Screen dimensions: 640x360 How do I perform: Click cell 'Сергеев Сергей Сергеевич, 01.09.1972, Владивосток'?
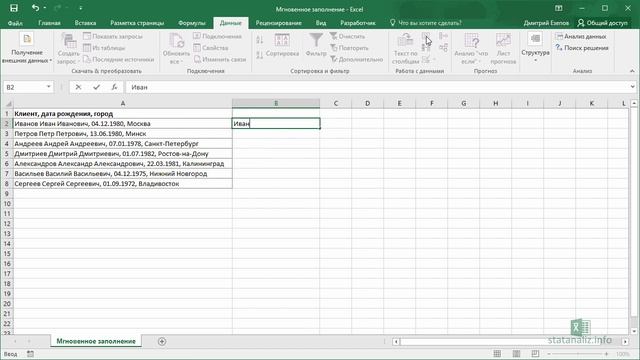tap(122, 184)
